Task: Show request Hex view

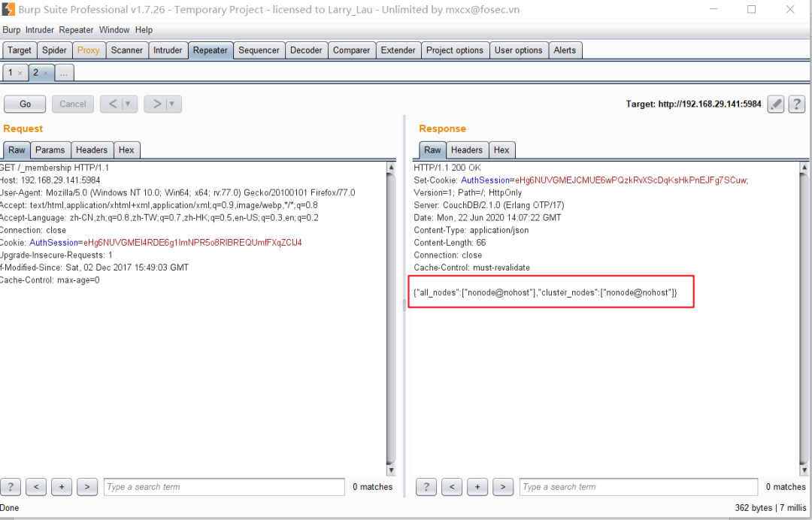Action: pos(126,150)
